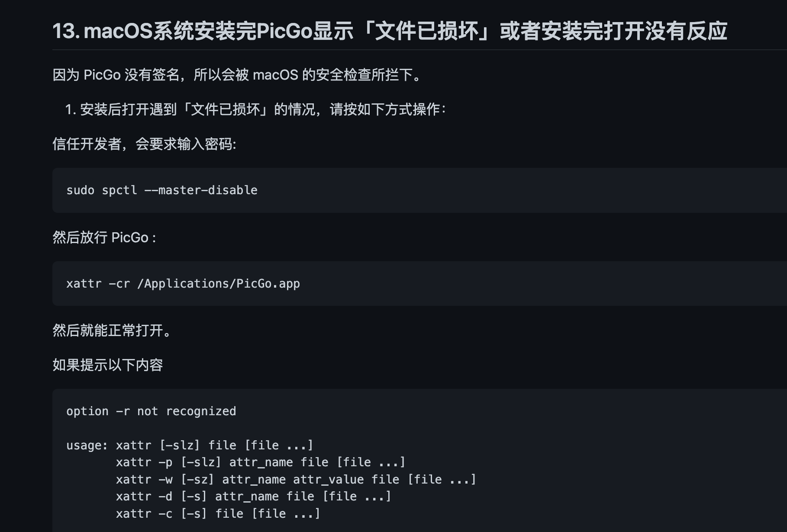Click the word sudo in first code block
This screenshot has width=787, height=532.
coord(80,190)
